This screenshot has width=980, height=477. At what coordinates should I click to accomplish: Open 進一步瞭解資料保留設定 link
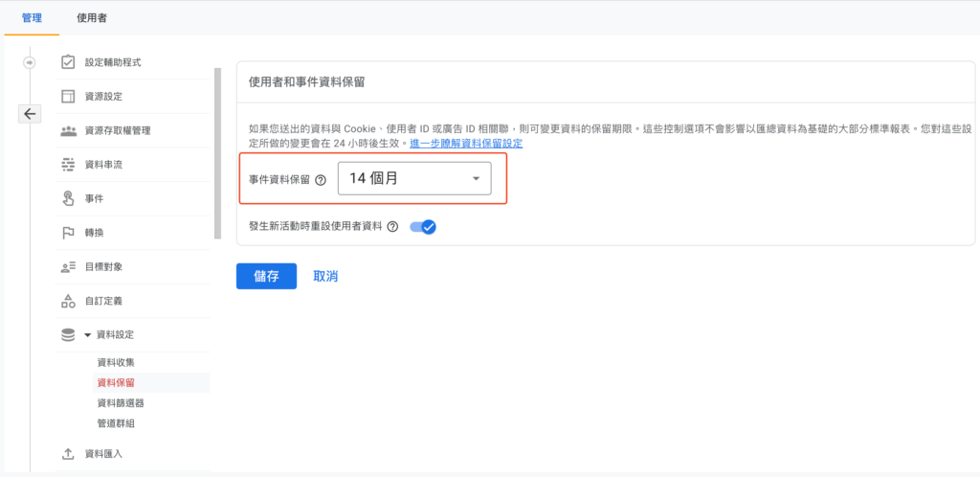click(466, 143)
